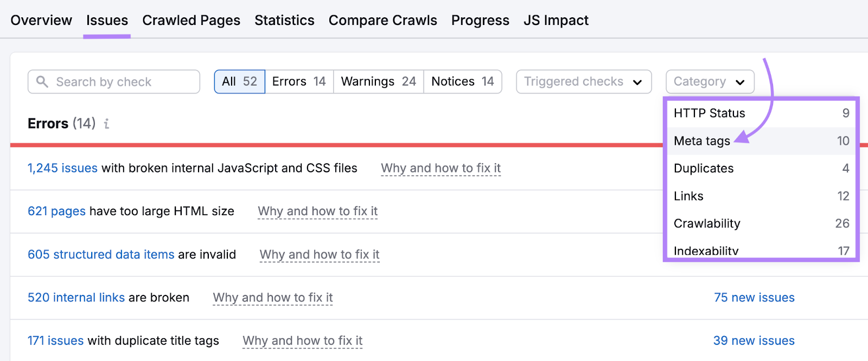Open the 1,245 issues link
Screen dimensions: 868x361
point(62,168)
